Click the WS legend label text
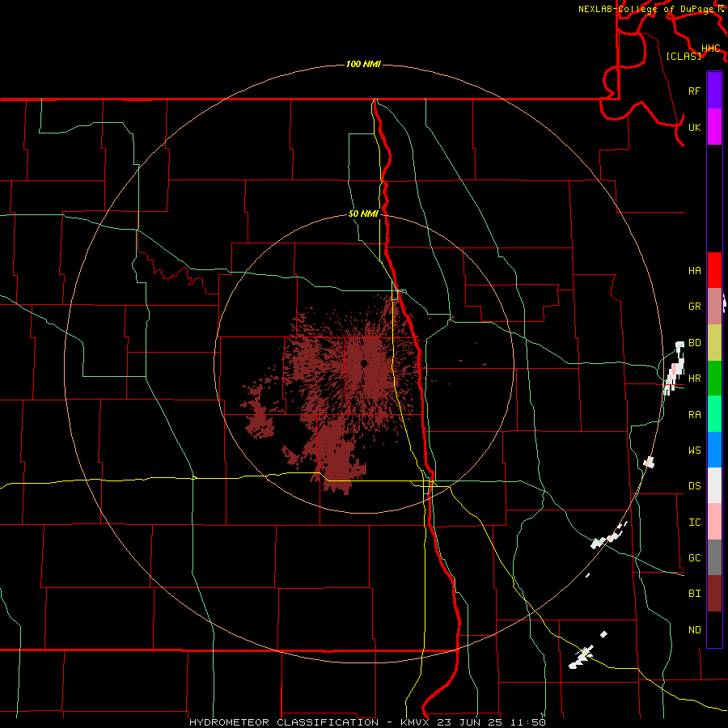Screen dimensions: 728x728 coord(694,451)
